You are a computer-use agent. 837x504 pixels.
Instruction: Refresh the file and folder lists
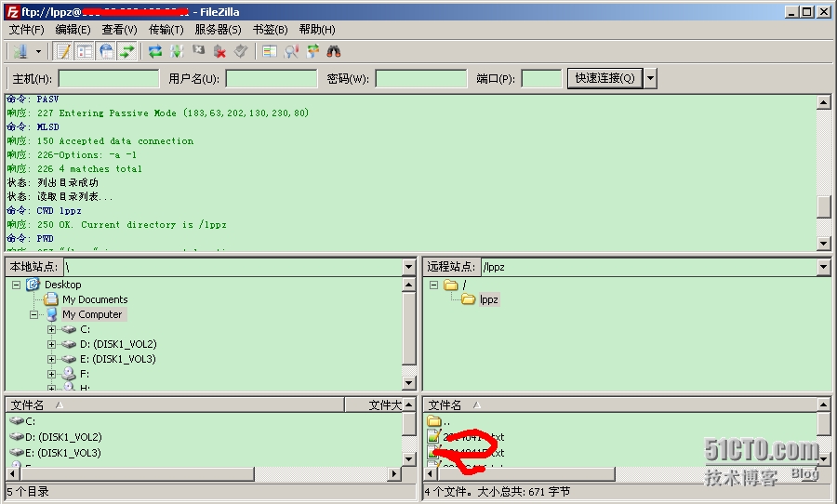[155, 51]
